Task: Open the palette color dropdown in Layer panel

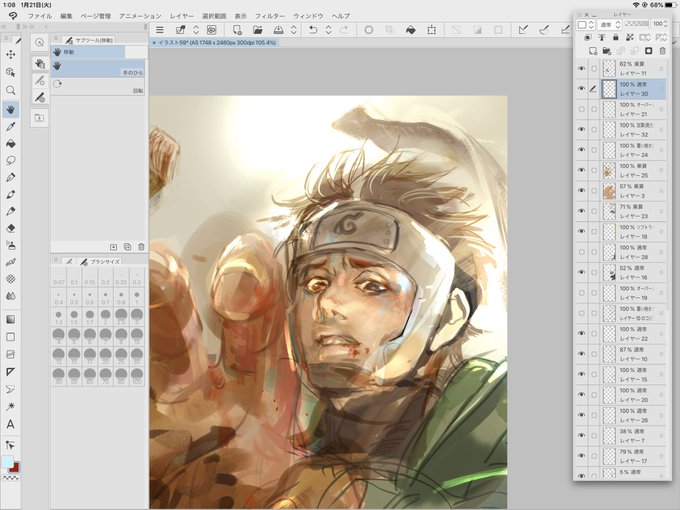Action: pyautogui.click(x=586, y=25)
